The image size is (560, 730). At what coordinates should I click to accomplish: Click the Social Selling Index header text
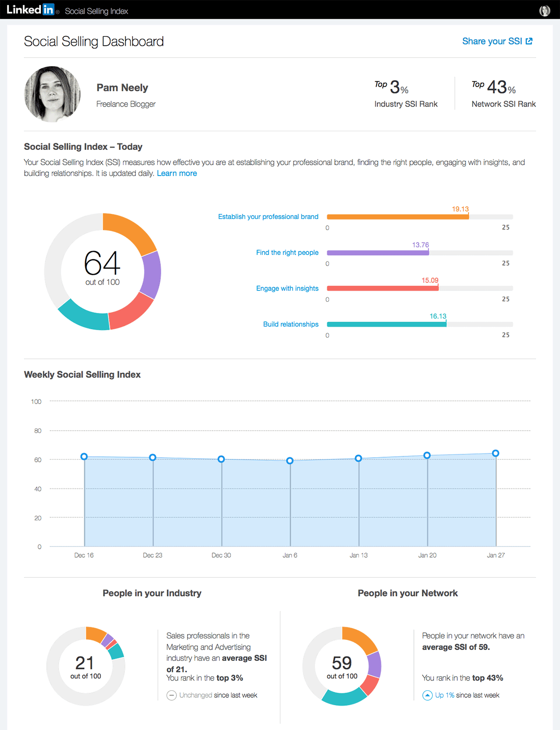[x=97, y=11]
